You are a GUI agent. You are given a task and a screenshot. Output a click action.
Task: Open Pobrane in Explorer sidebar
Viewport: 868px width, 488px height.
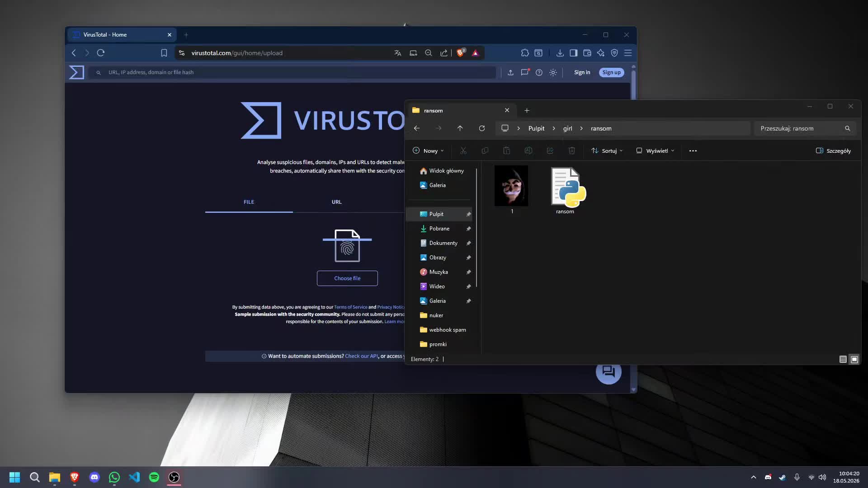(439, 229)
